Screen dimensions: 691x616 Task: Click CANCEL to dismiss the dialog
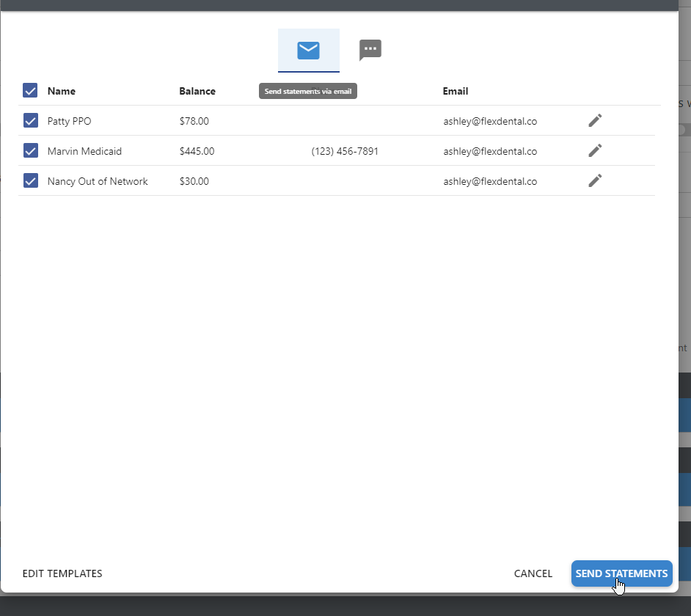point(533,573)
